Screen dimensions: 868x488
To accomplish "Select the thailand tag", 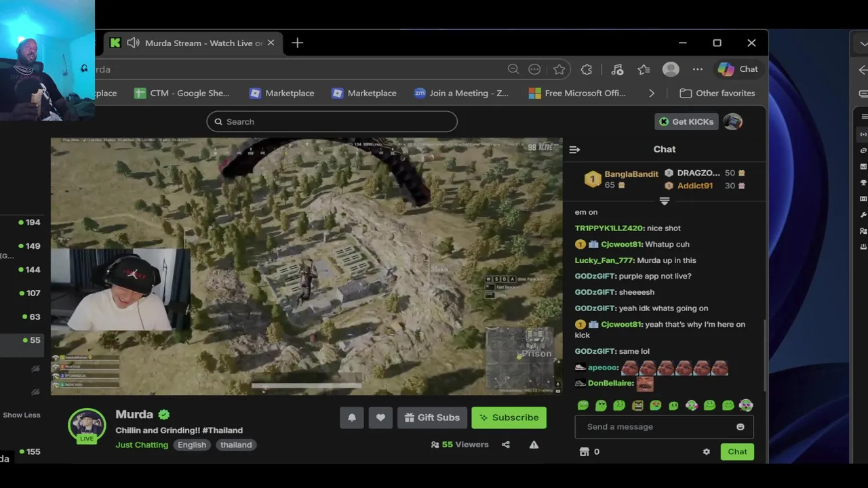I will (236, 445).
